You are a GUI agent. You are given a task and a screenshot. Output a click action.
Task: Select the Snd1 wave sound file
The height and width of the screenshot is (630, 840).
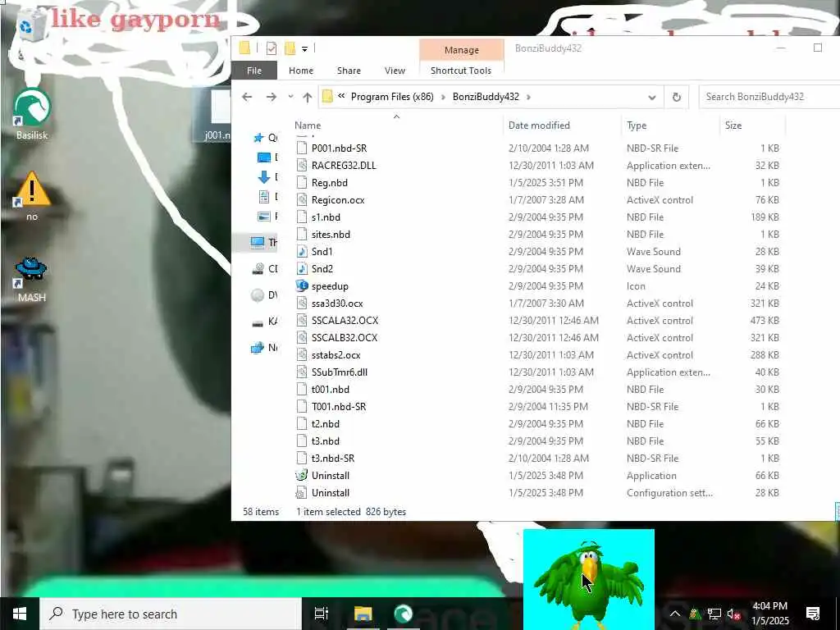pos(322,252)
